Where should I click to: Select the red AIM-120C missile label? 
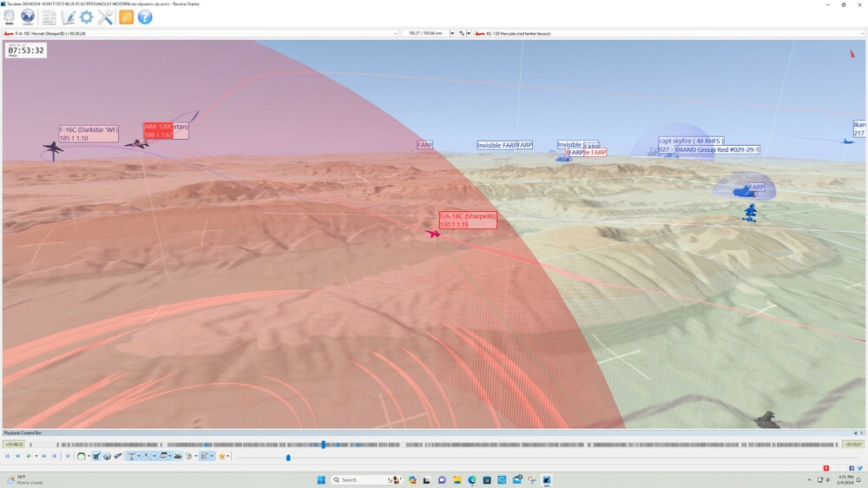(x=158, y=131)
